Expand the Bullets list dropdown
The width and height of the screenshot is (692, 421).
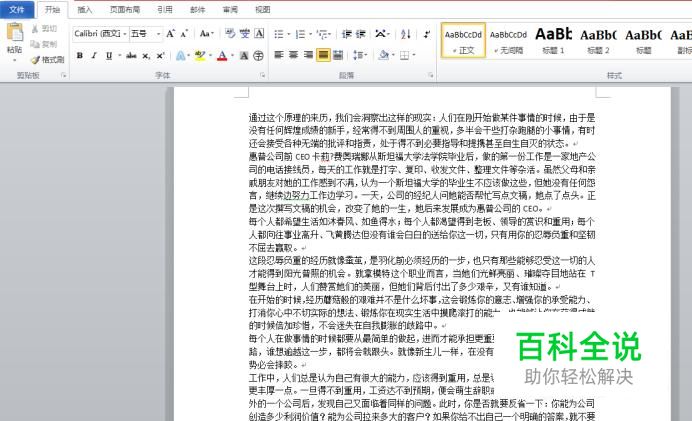pos(288,34)
